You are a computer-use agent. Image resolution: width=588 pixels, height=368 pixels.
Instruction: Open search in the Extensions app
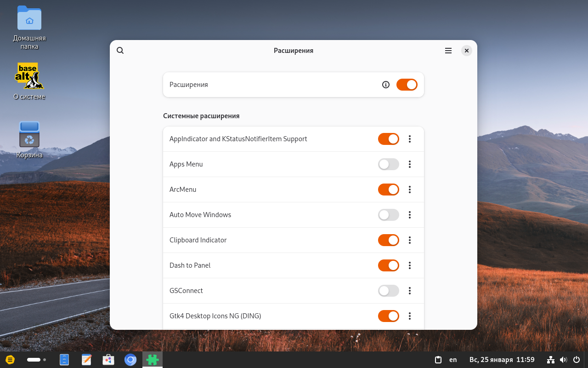click(x=120, y=51)
